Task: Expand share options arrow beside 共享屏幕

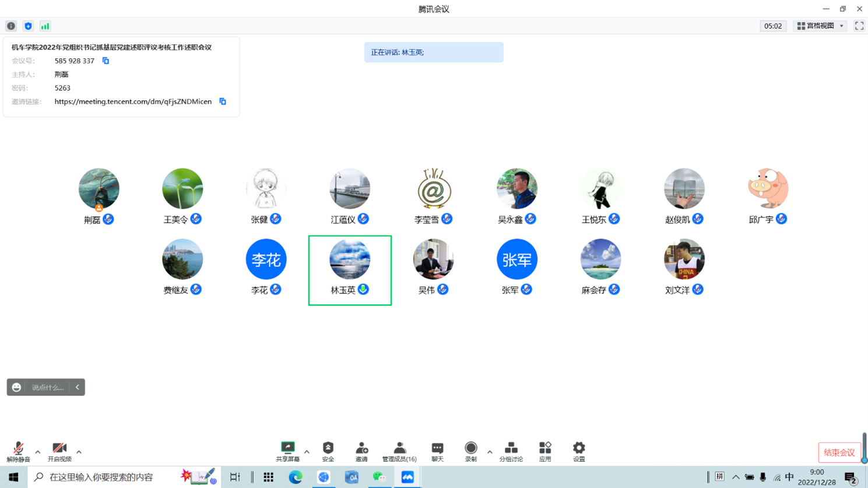Action: [x=307, y=452]
